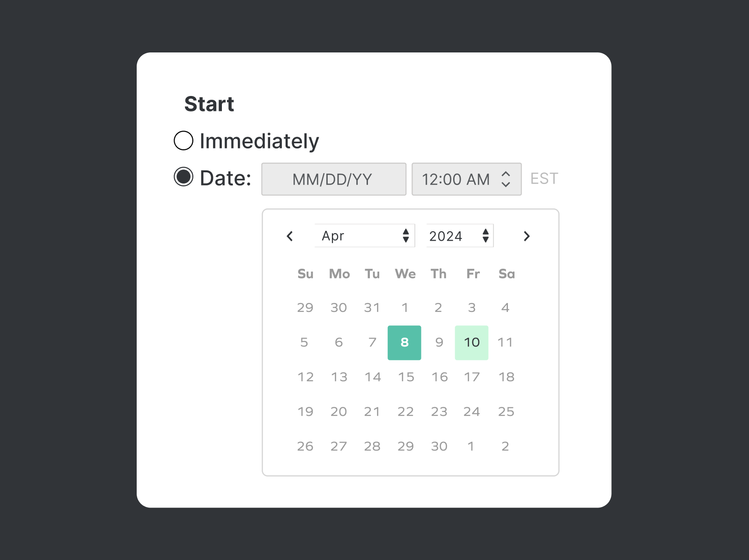Select April 22 on the calendar

coord(405,412)
